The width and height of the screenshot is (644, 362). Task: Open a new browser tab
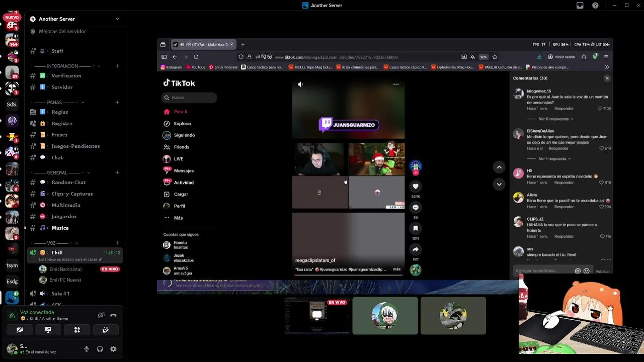click(243, 45)
